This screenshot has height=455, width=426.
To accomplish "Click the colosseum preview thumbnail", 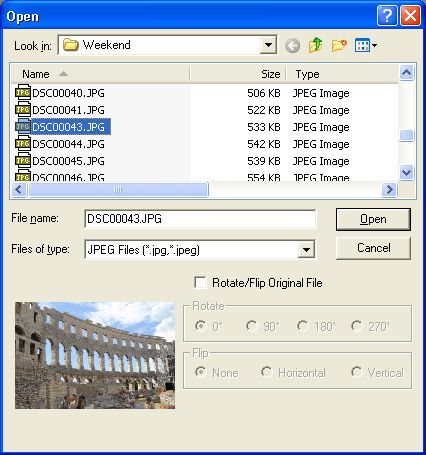I will click(95, 355).
